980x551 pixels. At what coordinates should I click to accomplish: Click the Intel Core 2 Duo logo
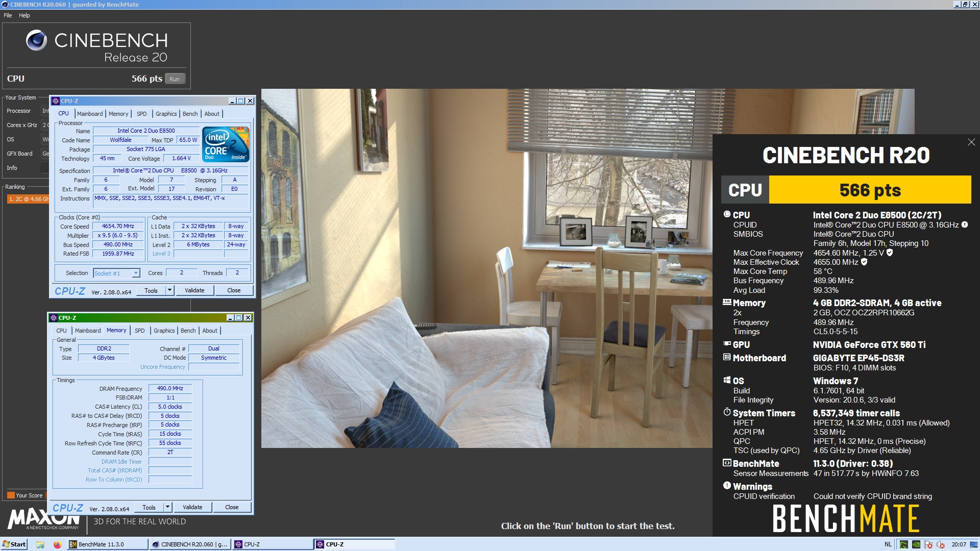tap(226, 144)
